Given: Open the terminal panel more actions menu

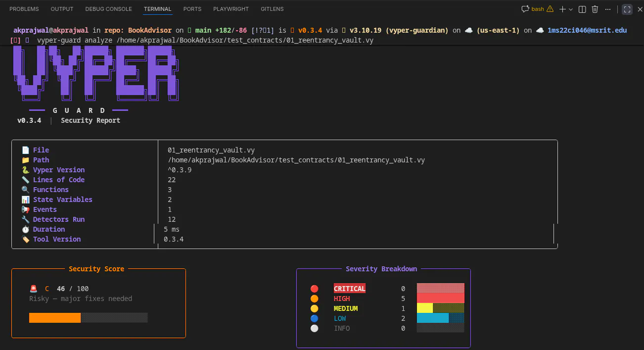Looking at the screenshot, I should point(608,9).
